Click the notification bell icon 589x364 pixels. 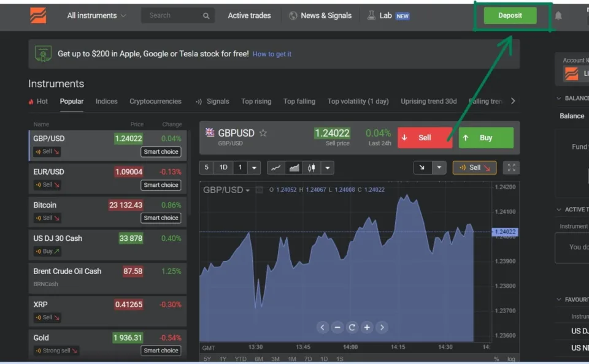point(558,17)
